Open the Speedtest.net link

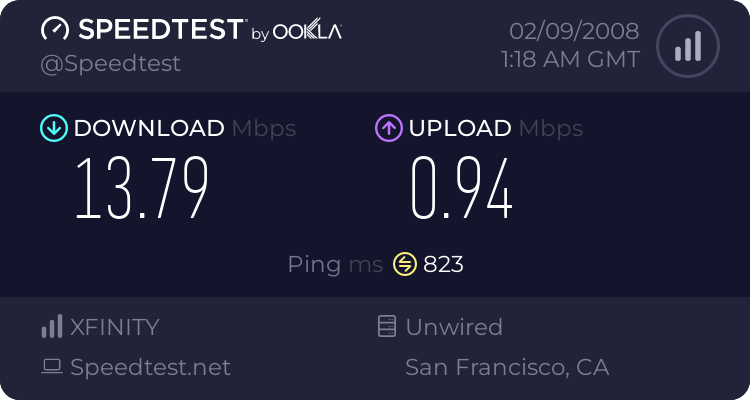(150, 367)
